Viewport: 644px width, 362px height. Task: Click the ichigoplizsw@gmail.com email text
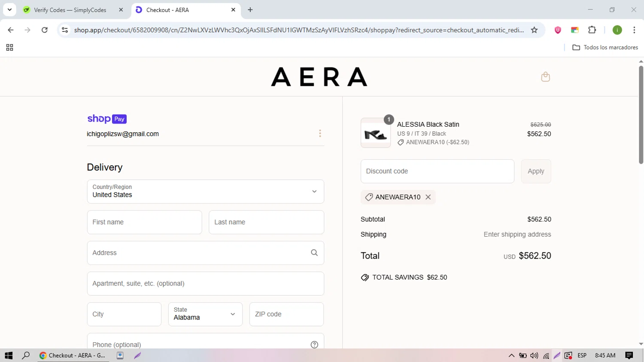(123, 134)
